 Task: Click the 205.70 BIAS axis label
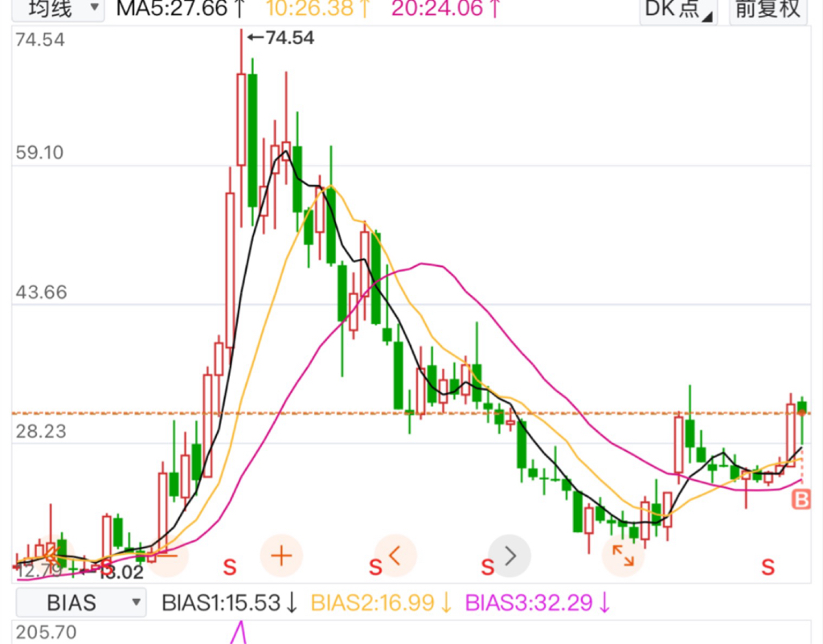[46, 633]
